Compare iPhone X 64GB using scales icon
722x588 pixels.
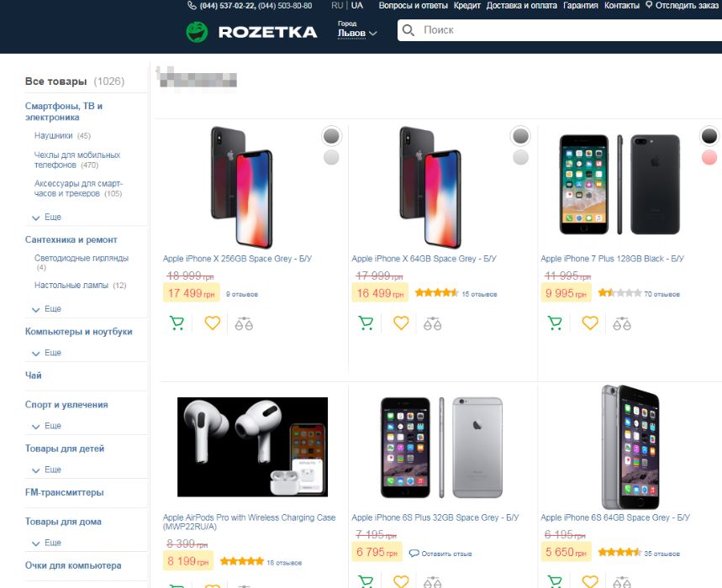click(433, 323)
